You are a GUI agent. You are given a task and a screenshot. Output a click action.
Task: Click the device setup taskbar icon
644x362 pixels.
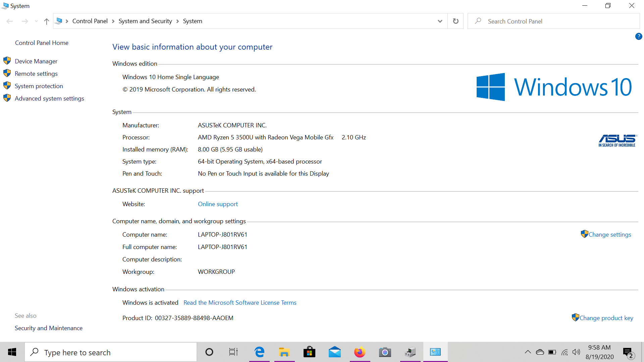click(x=410, y=352)
